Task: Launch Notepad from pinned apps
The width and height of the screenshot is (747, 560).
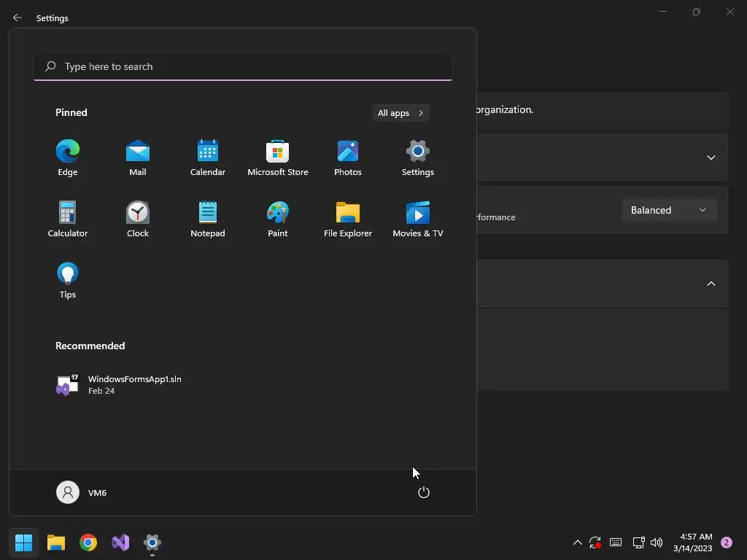Action: coord(208,219)
